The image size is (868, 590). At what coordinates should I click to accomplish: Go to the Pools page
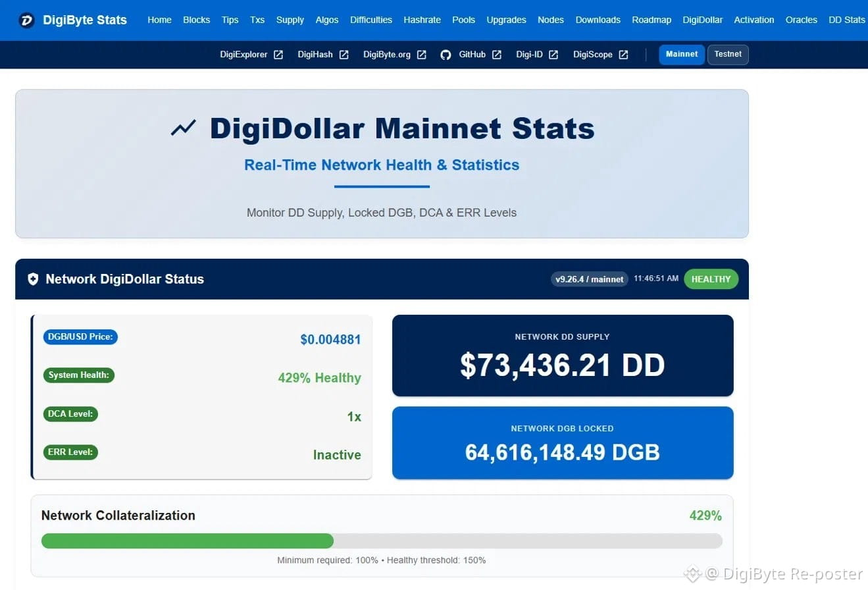click(464, 20)
